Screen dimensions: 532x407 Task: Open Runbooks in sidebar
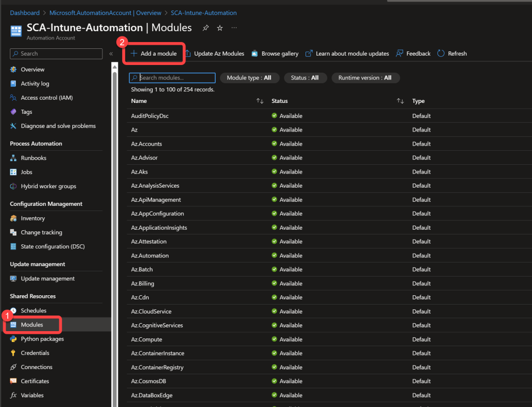click(x=33, y=158)
